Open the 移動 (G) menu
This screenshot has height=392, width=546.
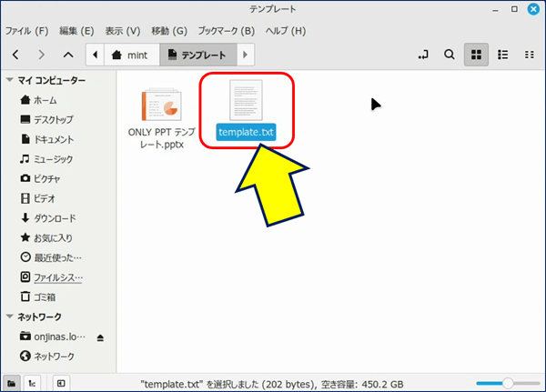(169, 31)
